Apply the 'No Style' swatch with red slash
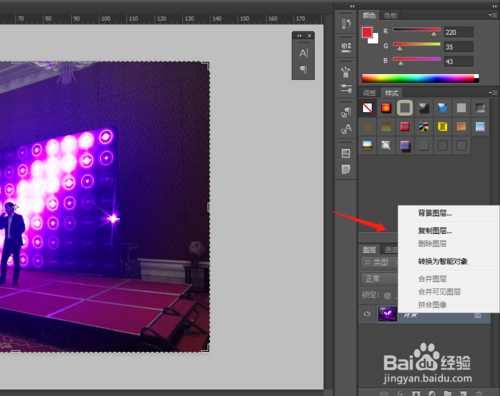 click(x=367, y=108)
